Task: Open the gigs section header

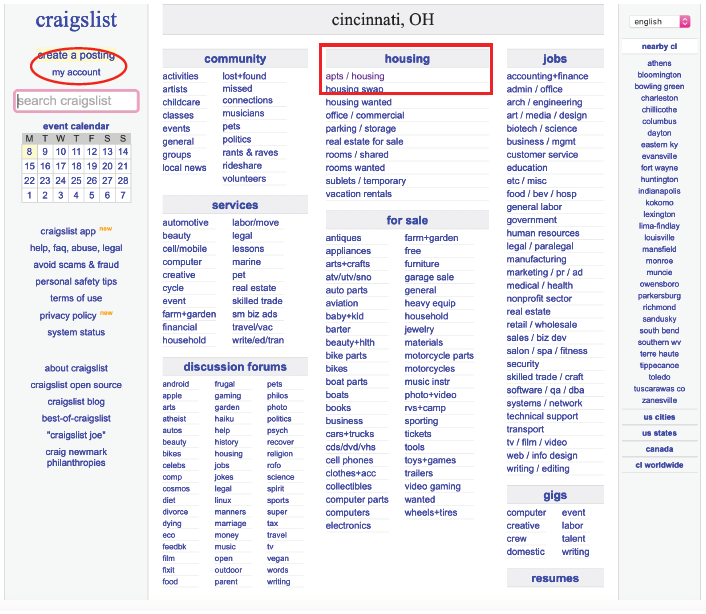Action: click(555, 495)
